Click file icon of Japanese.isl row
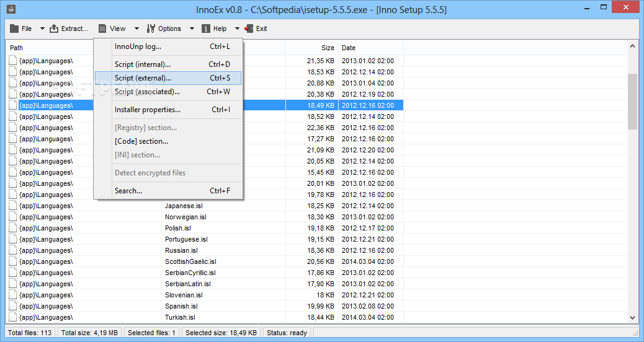Viewport: 644px width, 342px height. click(13, 206)
